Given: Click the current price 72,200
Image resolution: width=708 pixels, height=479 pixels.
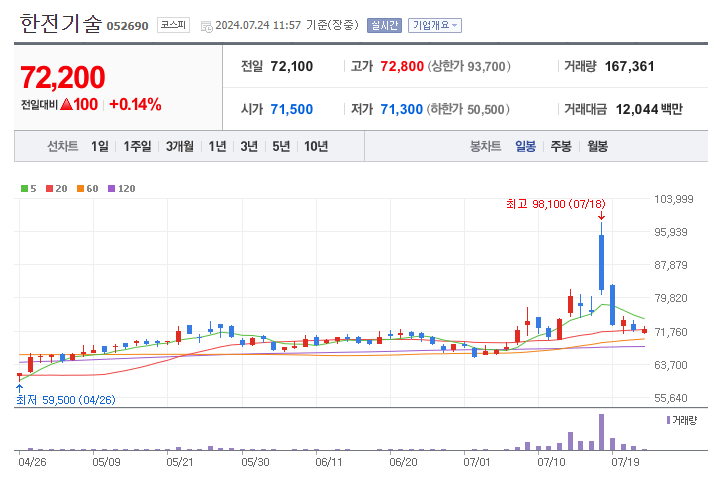Looking at the screenshot, I should (x=63, y=77).
